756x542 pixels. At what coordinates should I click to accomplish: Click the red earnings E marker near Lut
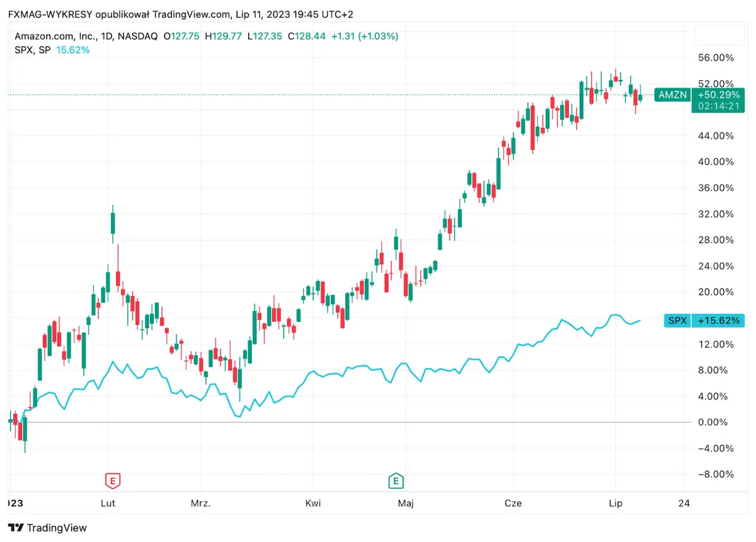pos(112,481)
